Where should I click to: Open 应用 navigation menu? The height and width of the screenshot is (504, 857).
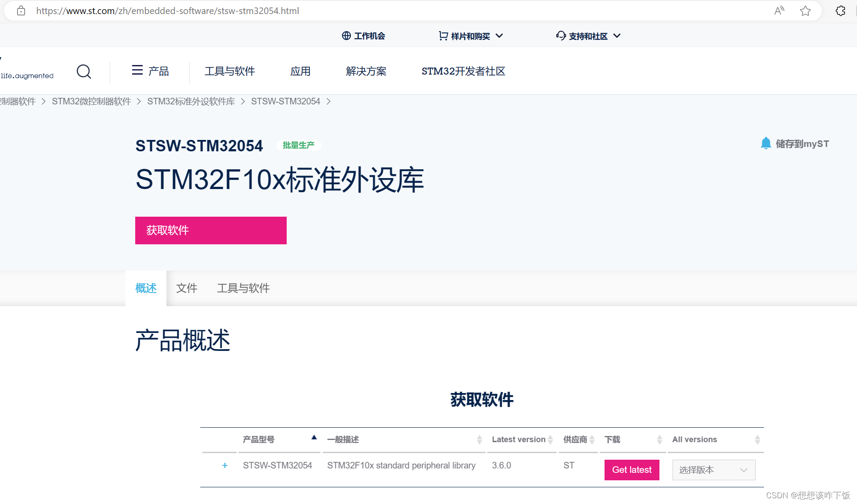(300, 71)
